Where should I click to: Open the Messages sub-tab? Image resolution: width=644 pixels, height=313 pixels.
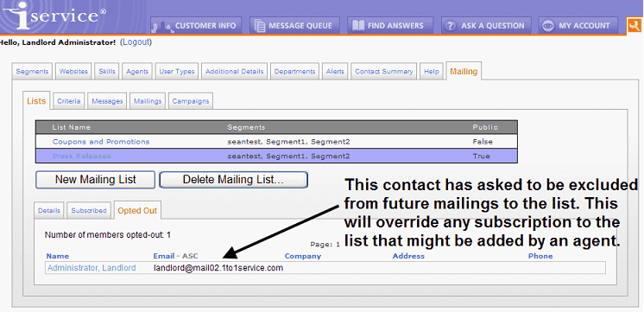(107, 101)
